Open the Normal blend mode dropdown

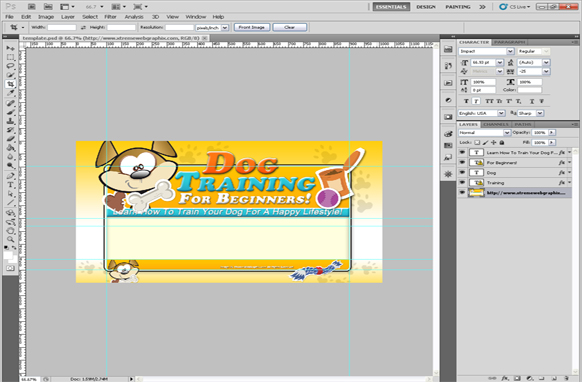click(507, 133)
